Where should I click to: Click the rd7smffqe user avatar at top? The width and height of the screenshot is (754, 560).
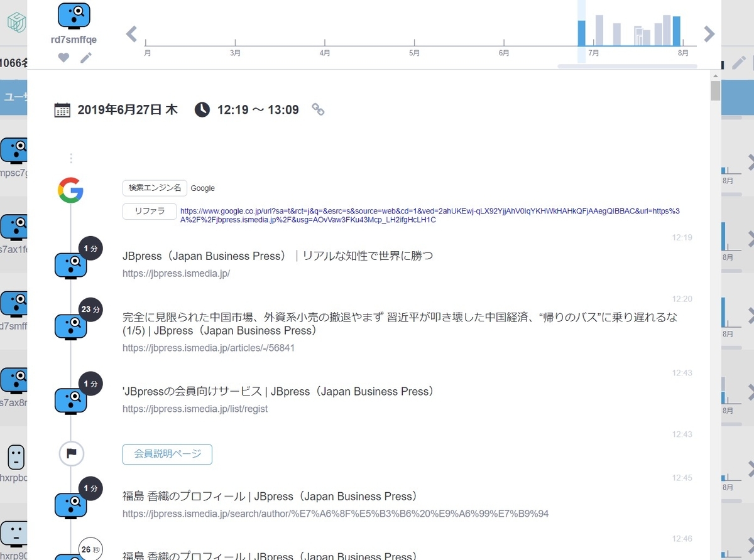pyautogui.click(x=74, y=16)
